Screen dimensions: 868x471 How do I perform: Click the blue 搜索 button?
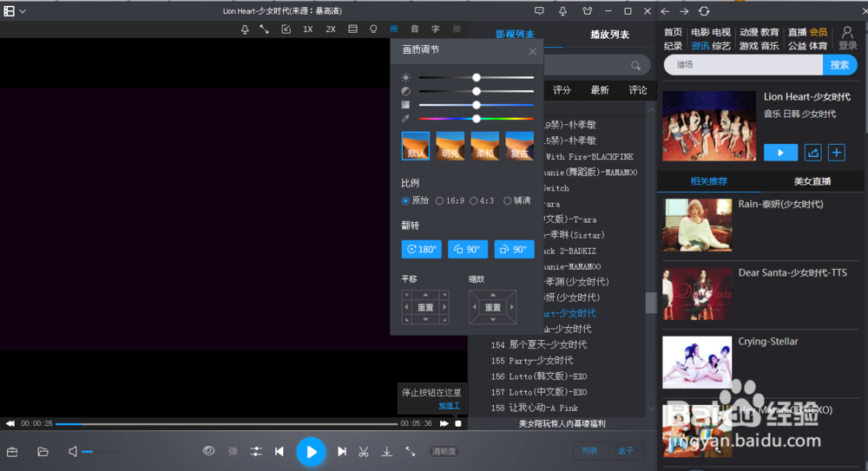pos(839,65)
